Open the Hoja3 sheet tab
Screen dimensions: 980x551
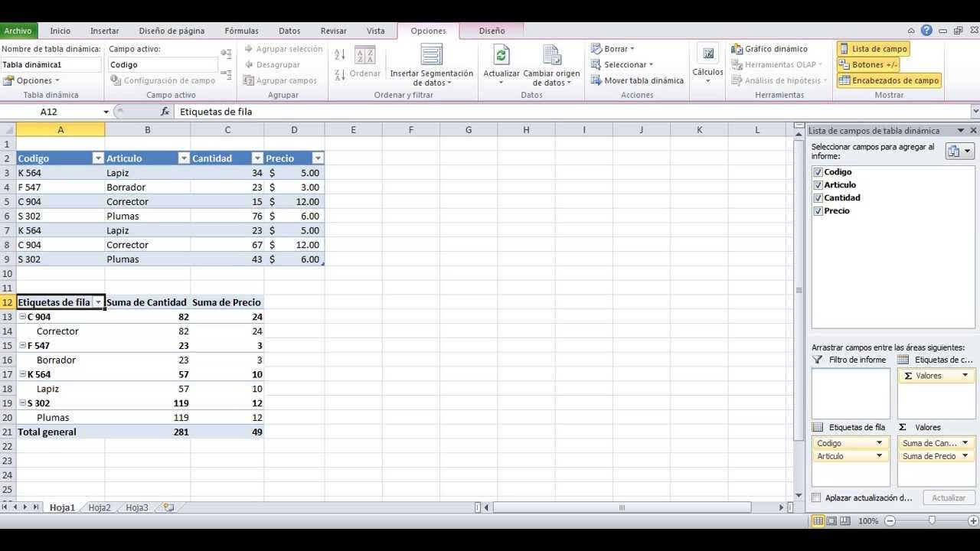pyautogui.click(x=137, y=507)
